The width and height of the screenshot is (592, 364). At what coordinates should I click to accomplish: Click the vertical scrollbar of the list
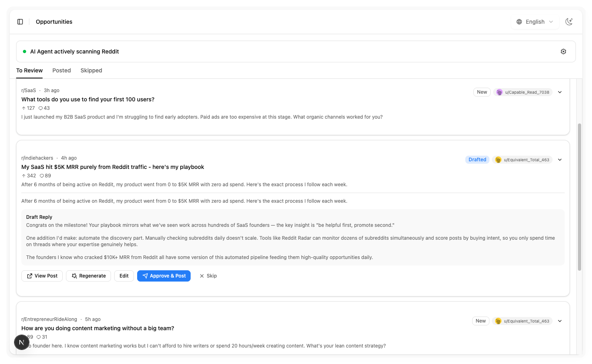[579, 197]
